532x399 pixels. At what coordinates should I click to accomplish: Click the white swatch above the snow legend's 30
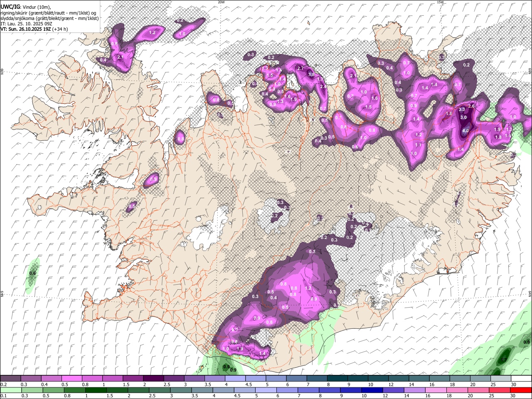521,379
